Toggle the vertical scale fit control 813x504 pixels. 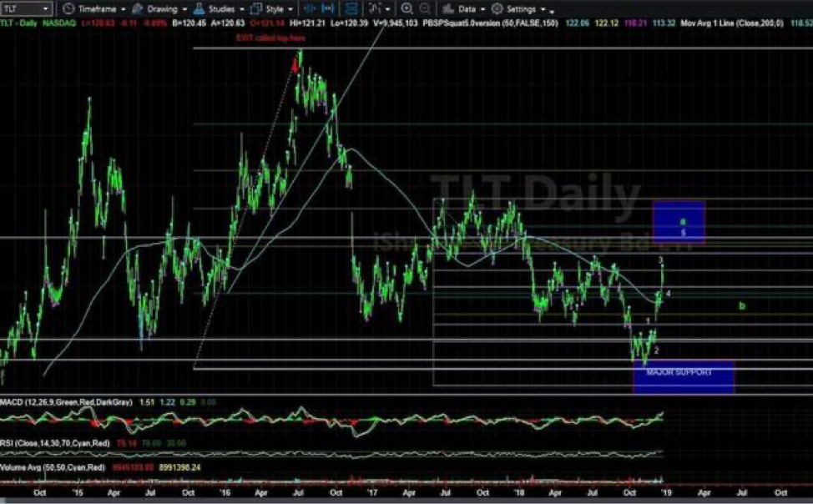[328, 8]
